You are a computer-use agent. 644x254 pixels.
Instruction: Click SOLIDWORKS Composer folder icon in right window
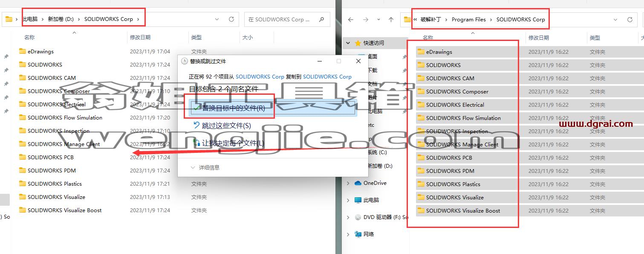[421, 91]
